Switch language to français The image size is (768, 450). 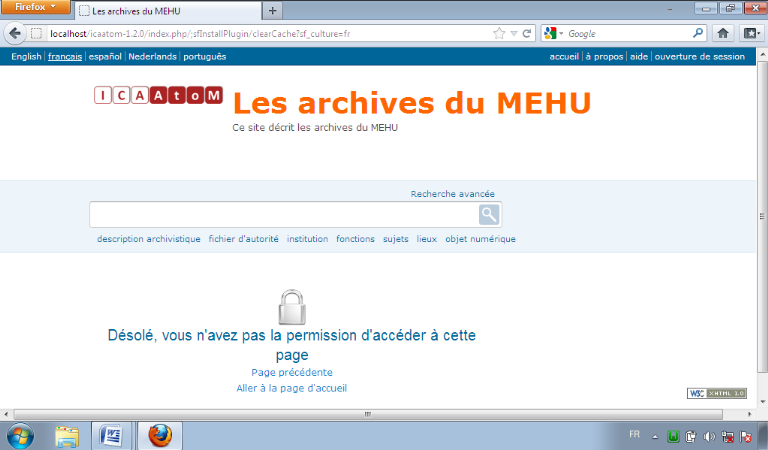(x=65, y=56)
